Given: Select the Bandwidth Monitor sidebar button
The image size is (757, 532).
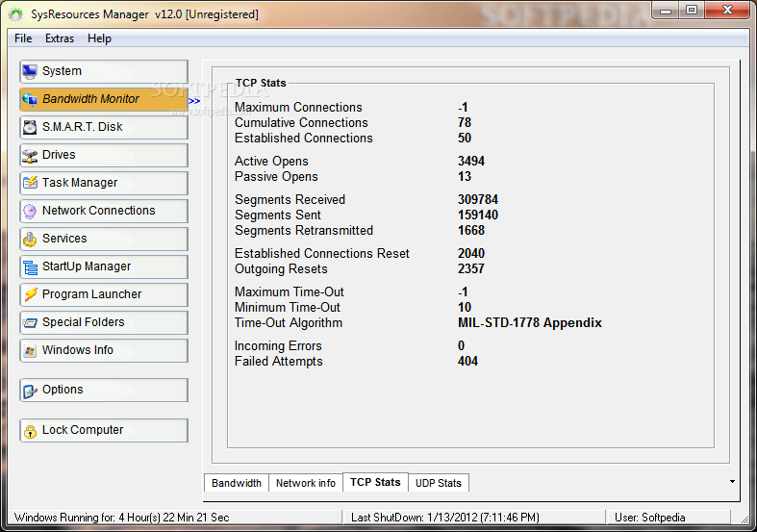Looking at the screenshot, I should (104, 99).
